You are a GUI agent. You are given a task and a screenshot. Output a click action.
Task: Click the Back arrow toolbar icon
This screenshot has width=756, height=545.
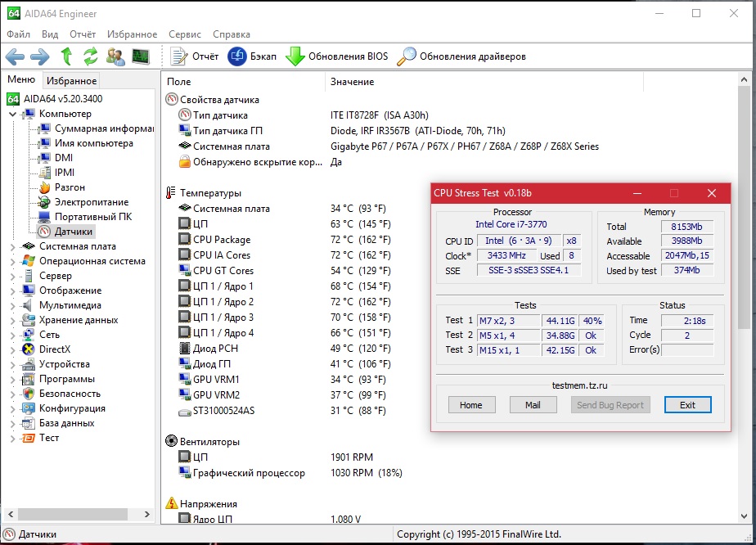coord(15,56)
